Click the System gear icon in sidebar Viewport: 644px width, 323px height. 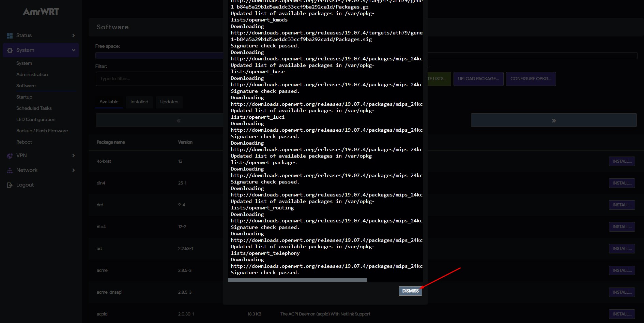(x=10, y=50)
